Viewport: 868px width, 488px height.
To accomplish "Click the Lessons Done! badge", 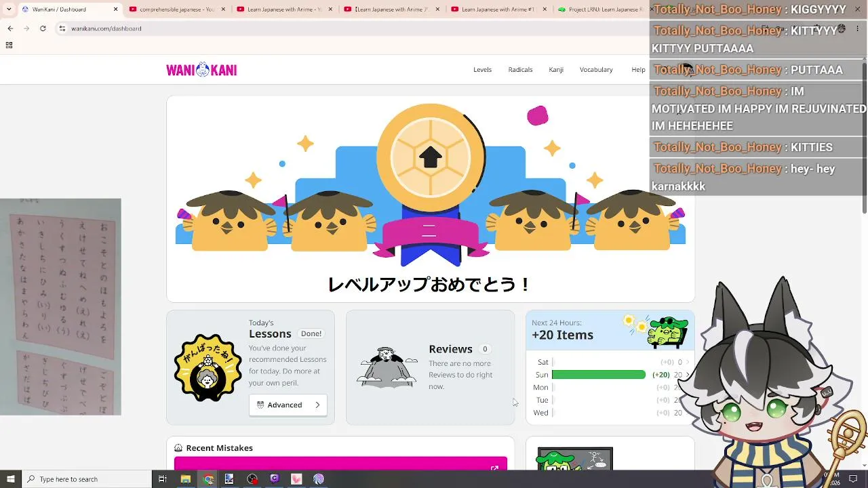I will click(311, 333).
